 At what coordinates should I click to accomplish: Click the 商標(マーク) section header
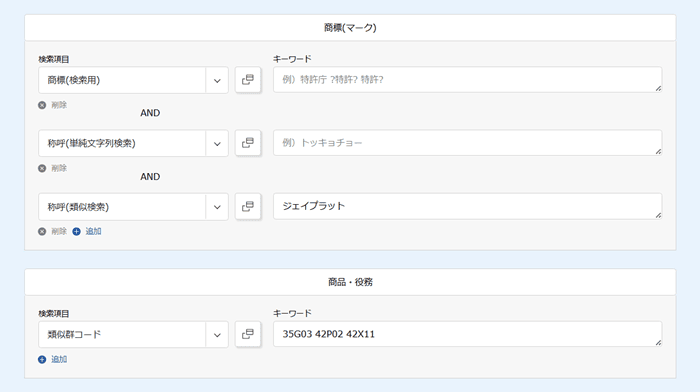click(350, 28)
